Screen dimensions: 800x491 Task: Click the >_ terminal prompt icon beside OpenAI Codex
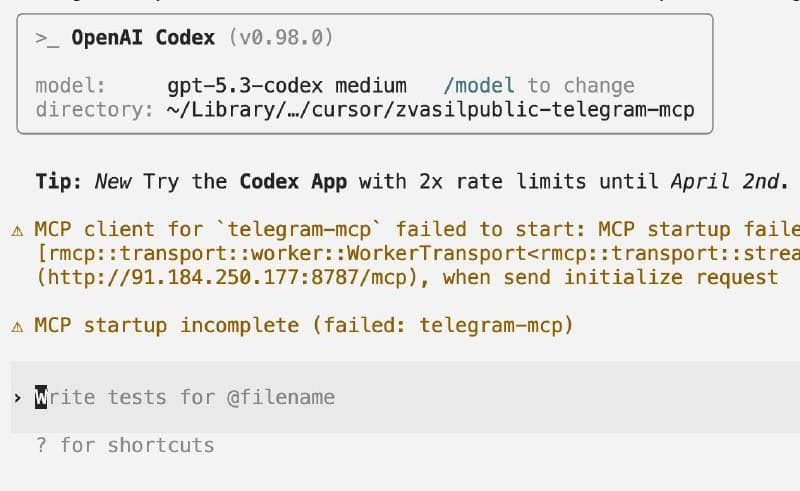tap(47, 38)
